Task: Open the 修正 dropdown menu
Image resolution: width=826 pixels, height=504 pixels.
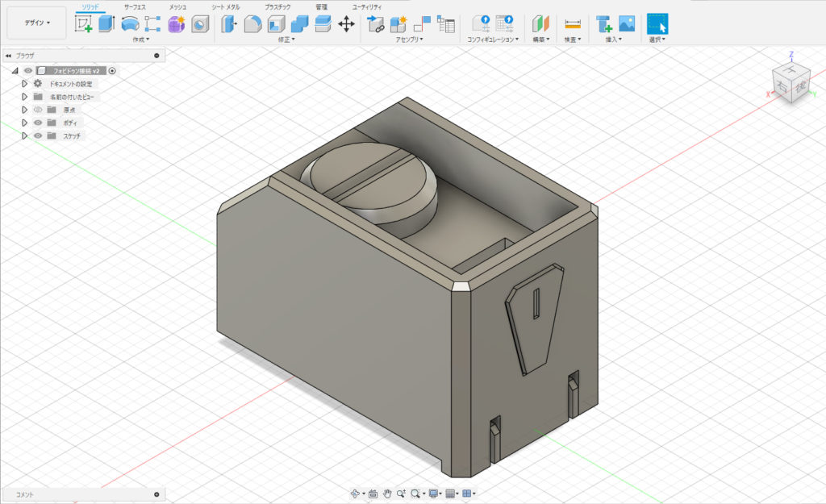Action: coord(286,39)
